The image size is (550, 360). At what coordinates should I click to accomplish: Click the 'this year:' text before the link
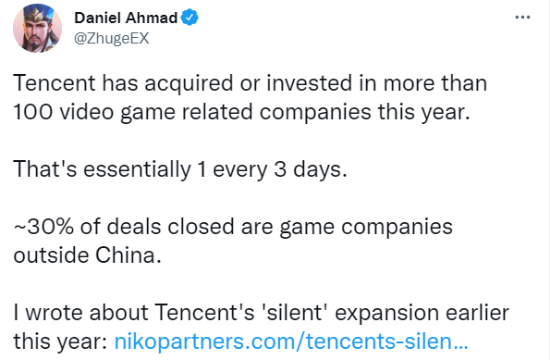[60, 341]
